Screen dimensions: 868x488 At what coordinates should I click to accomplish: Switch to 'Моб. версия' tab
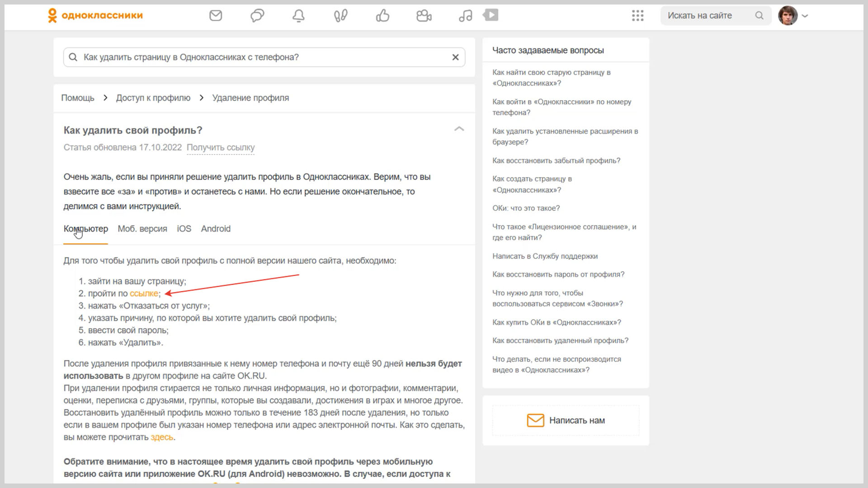pos(142,229)
